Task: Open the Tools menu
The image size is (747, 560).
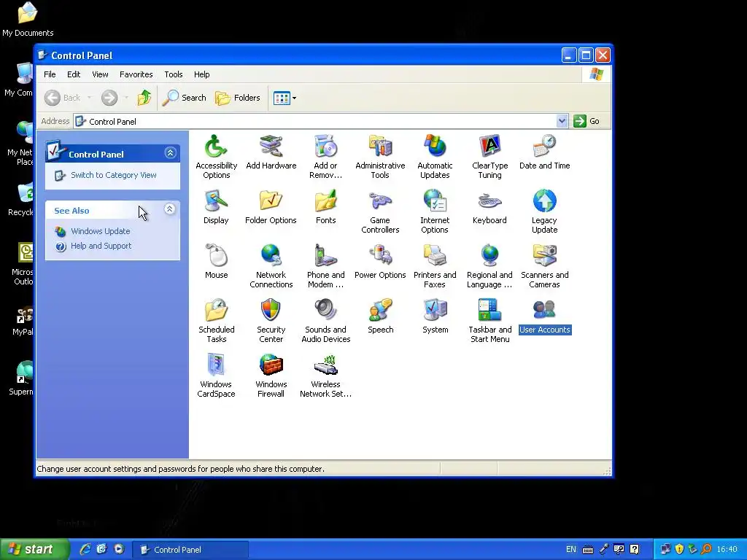Action: (x=174, y=74)
